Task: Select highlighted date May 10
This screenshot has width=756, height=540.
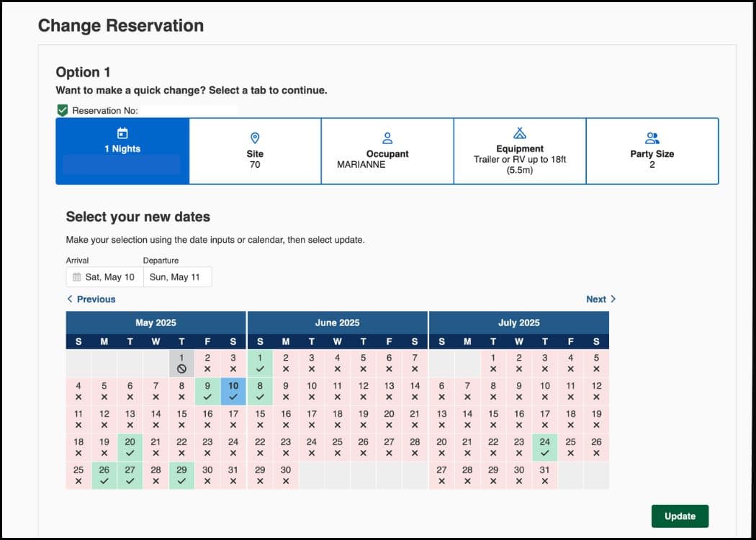Action: pos(233,392)
